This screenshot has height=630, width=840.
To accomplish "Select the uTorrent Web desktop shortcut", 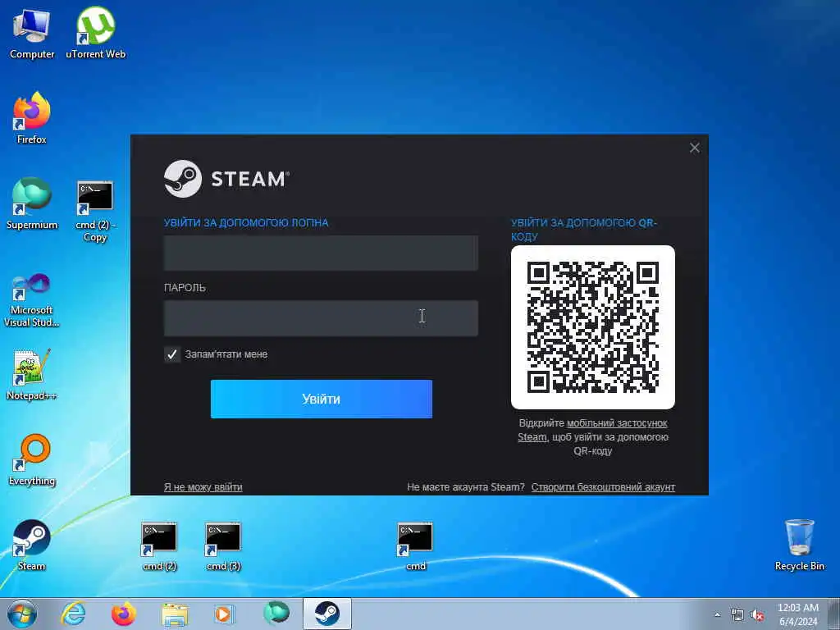I will [x=95, y=33].
